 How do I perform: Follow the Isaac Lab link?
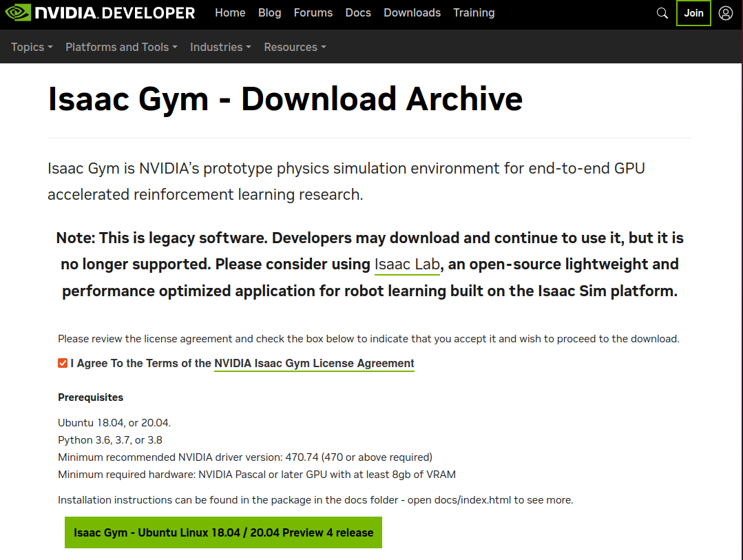(x=407, y=264)
